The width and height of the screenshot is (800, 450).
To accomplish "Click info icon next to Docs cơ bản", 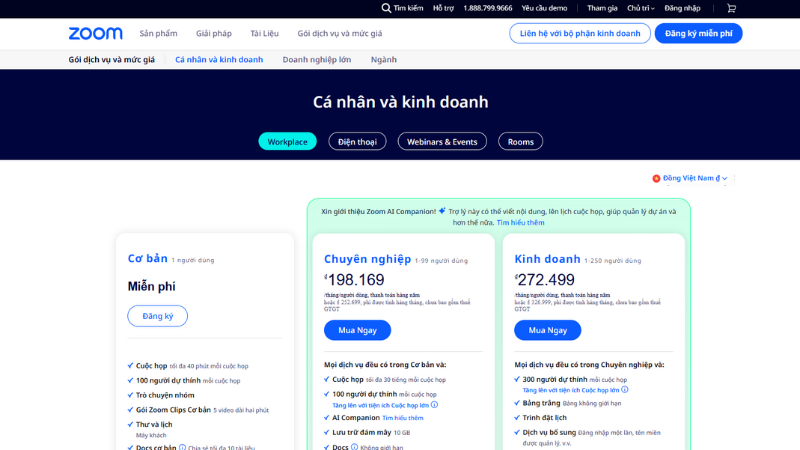I will [x=182, y=447].
